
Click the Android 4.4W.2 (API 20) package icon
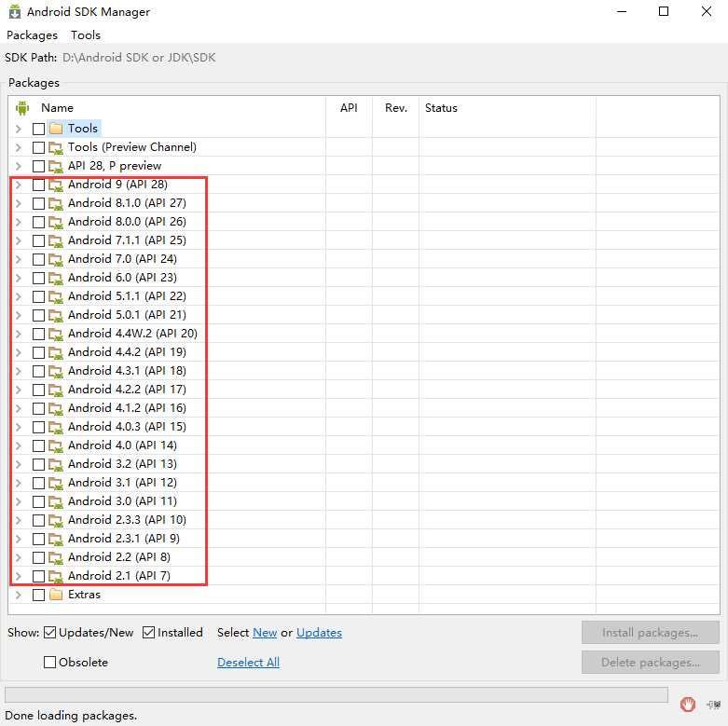pos(56,334)
